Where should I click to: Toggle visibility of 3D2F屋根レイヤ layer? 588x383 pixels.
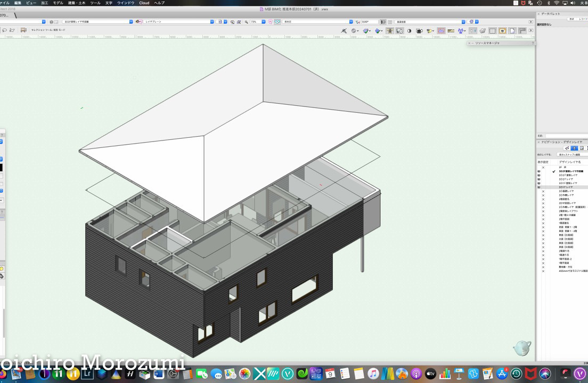(539, 175)
